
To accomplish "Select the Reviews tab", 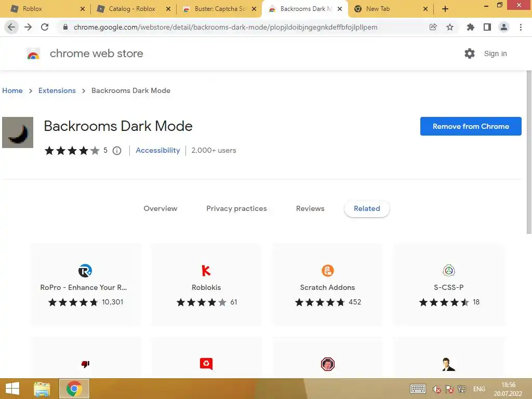I will click(x=310, y=209).
